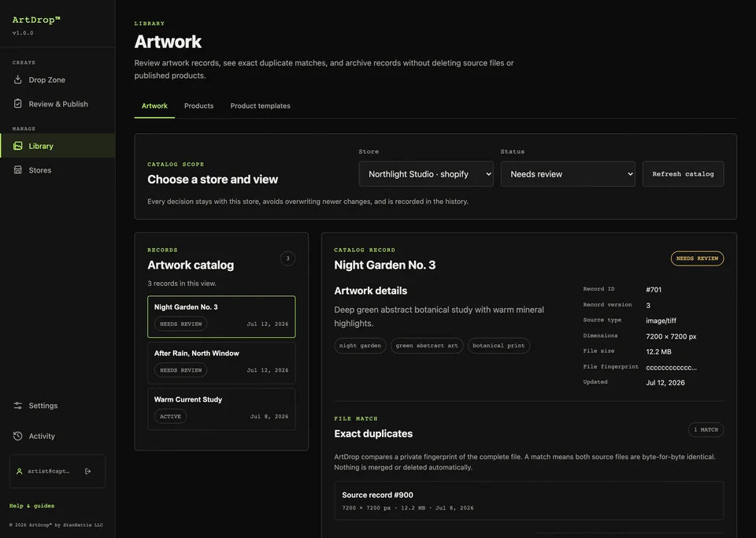This screenshot has height=538, width=756.
Task: Click the NEEDS REVIEW badge in catalog record header
Action: click(x=697, y=258)
